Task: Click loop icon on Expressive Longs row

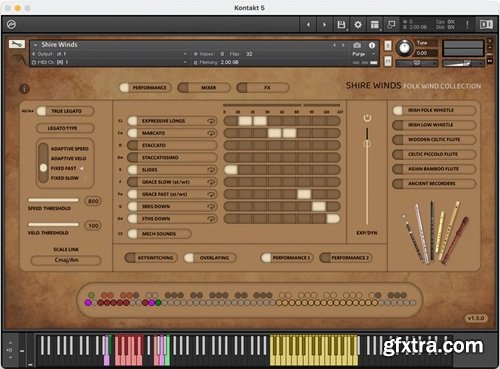Action: pos(211,121)
